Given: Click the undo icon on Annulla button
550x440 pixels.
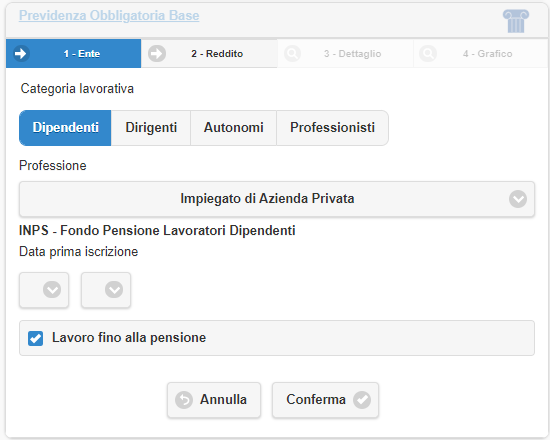Looking at the screenshot, I should [184, 400].
